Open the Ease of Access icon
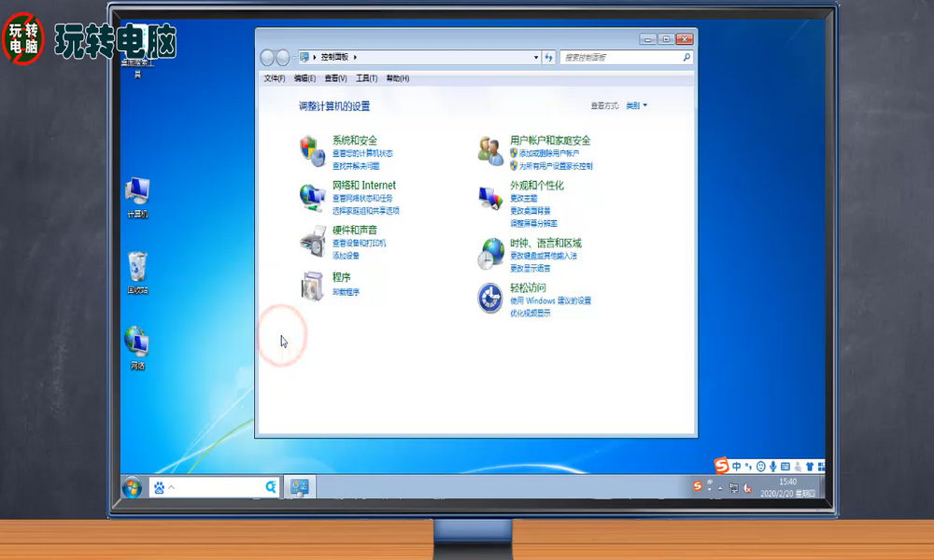This screenshot has height=560, width=934. tap(490, 298)
